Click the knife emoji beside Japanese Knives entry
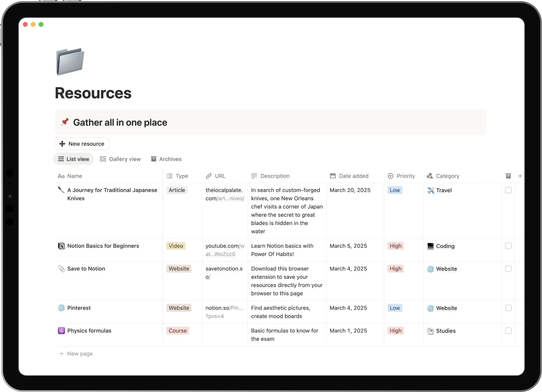 coord(62,190)
